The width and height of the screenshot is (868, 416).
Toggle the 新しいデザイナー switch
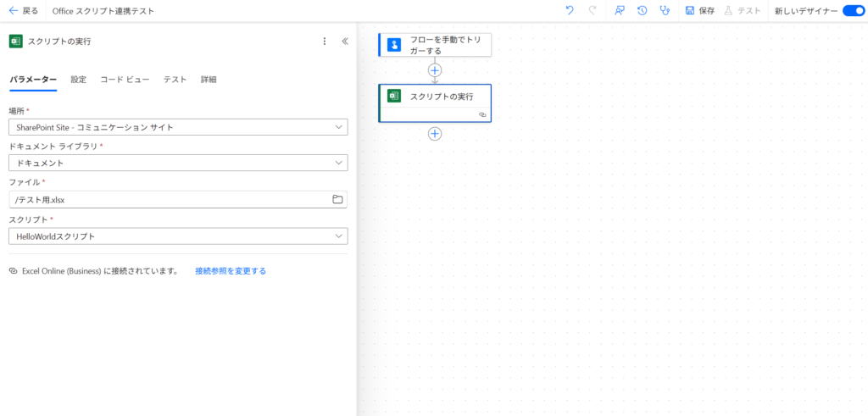point(853,10)
